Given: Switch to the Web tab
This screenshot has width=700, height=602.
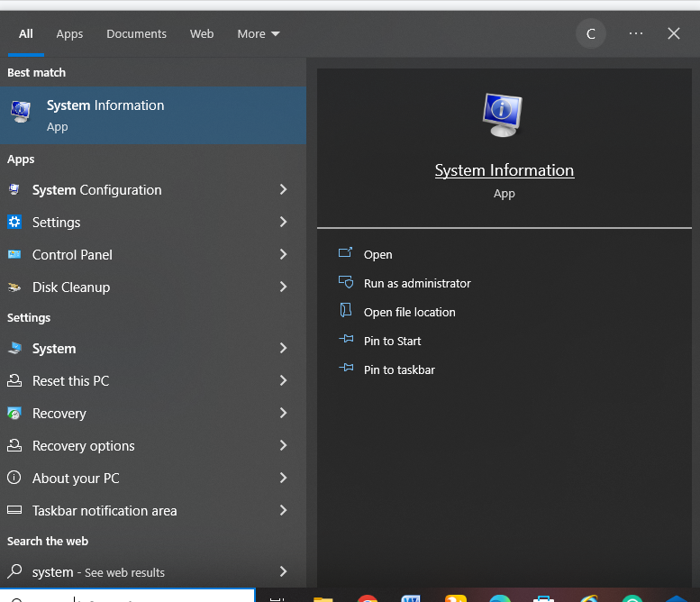Looking at the screenshot, I should pyautogui.click(x=202, y=34).
